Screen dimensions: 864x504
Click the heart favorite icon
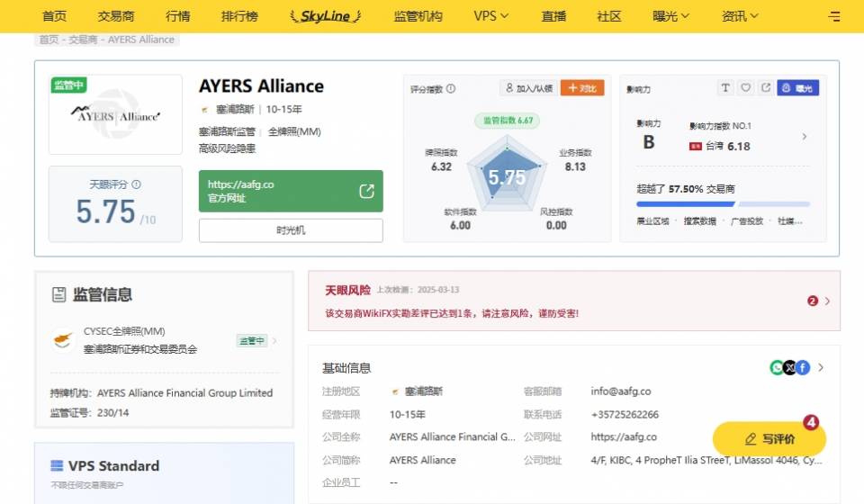pos(745,87)
